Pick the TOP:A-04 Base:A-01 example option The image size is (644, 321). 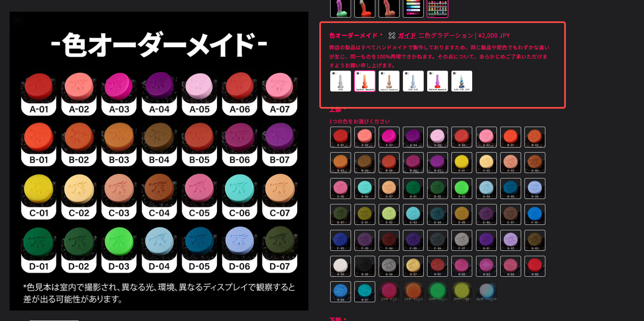437,81
